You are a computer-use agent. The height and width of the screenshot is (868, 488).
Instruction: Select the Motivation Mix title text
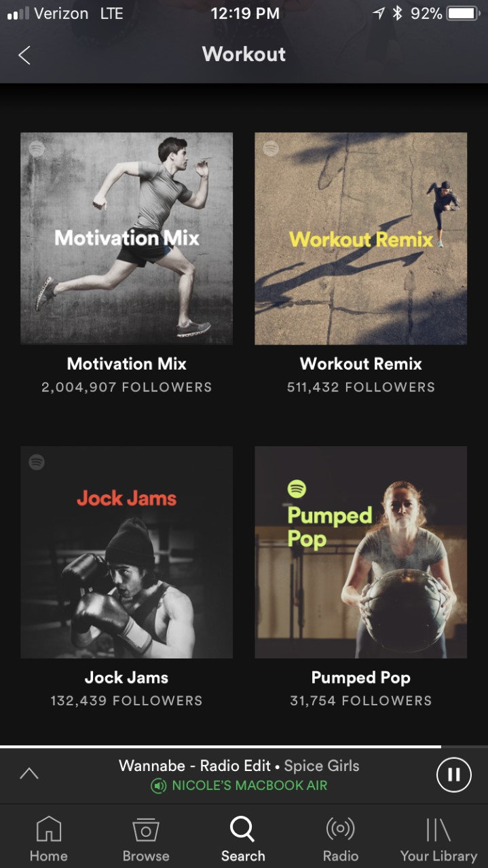coord(126,363)
